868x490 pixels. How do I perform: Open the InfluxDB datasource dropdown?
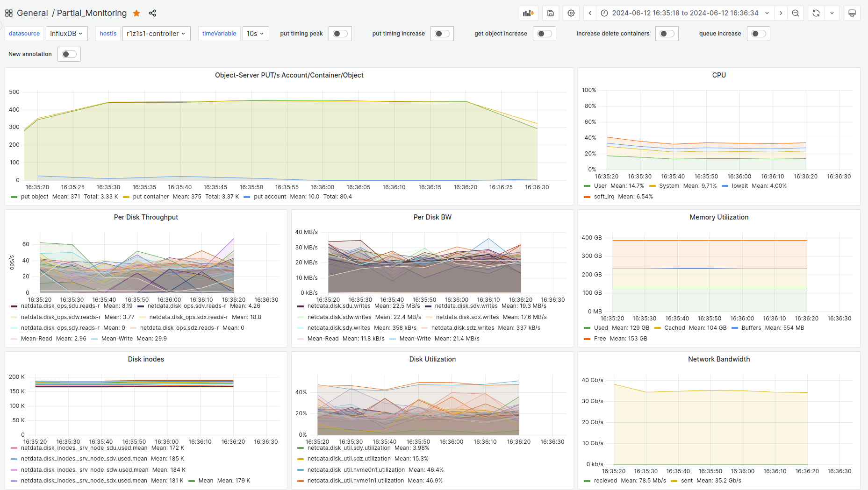(x=66, y=34)
